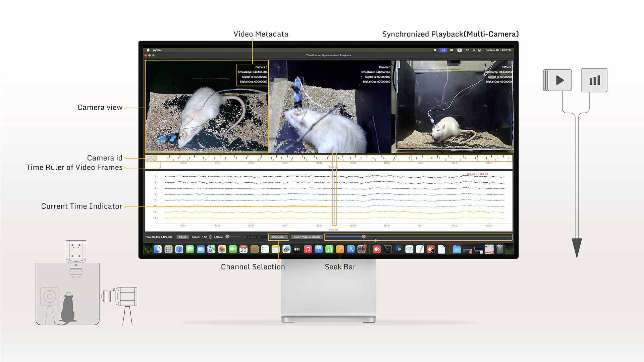
Task: Open Finder from the dock
Action: (158, 249)
